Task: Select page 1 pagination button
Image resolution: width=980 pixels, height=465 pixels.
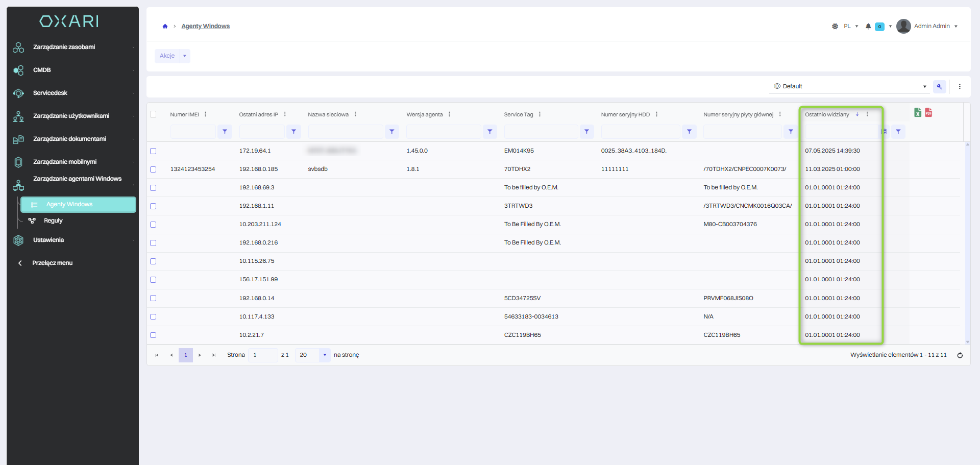Action: coord(186,355)
